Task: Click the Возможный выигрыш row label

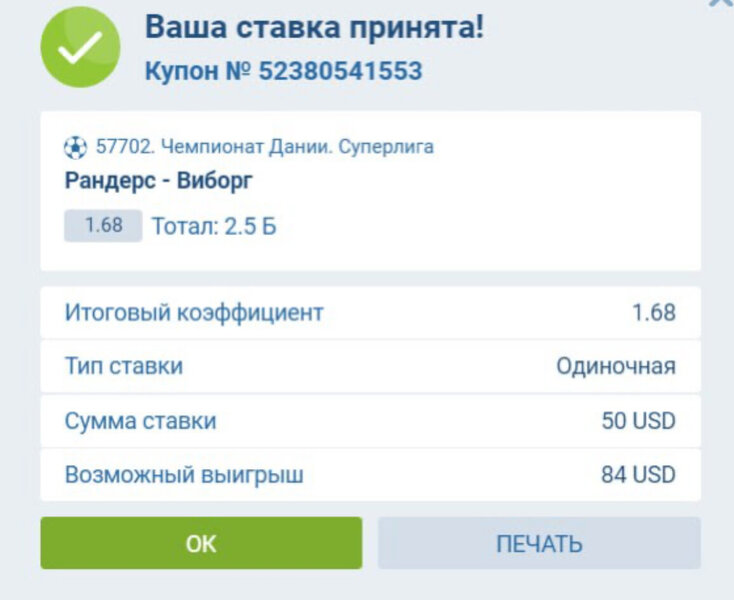Action: (184, 475)
